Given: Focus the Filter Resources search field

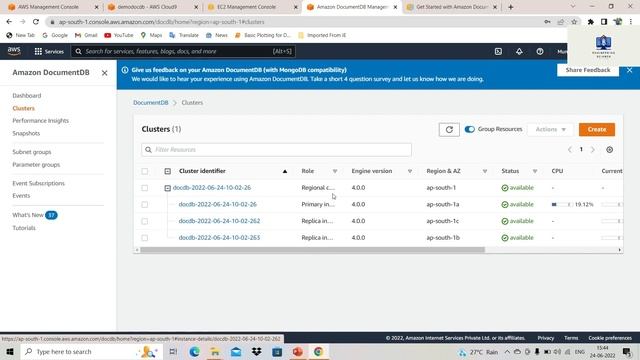Looking at the screenshot, I should click(x=276, y=150).
